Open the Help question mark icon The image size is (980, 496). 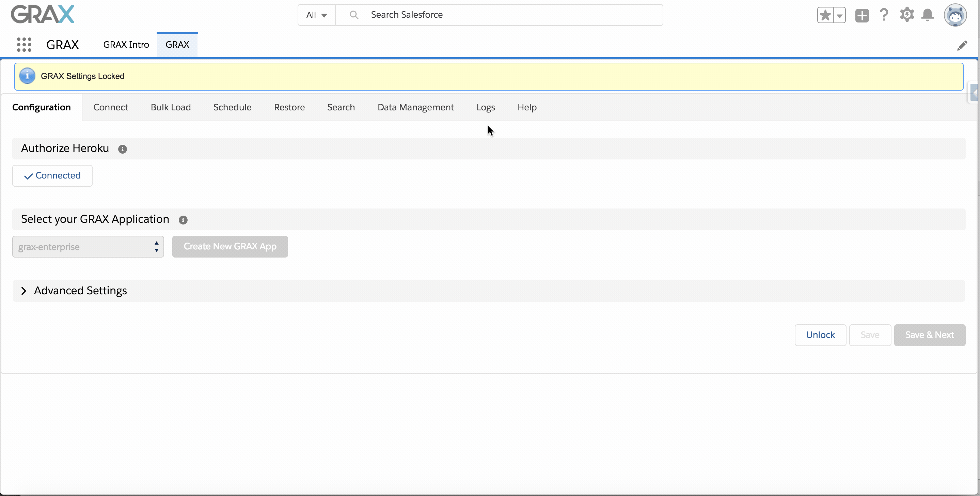884,15
